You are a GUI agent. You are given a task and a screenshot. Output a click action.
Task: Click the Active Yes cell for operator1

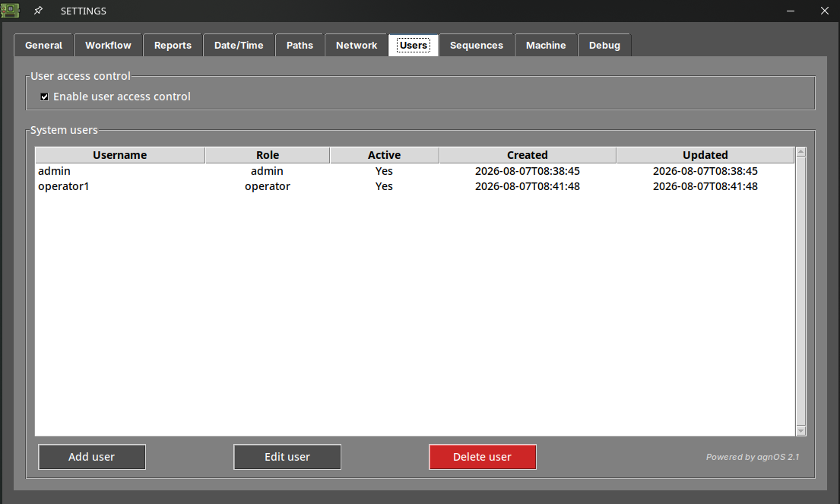coord(384,186)
